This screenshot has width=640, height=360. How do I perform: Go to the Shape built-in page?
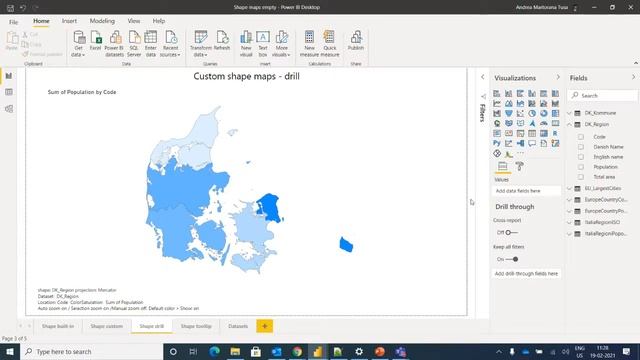58,326
